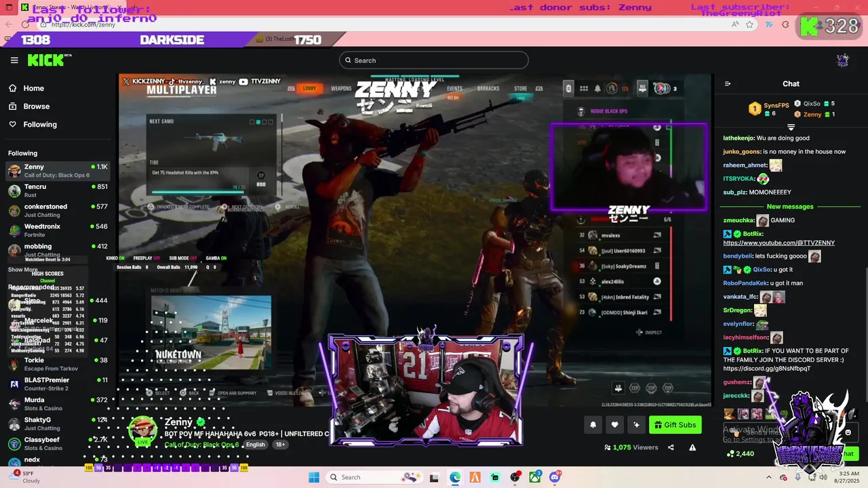Open ShaktyG Just Chatting channel
The height and width of the screenshot is (488, 868).
pos(58,424)
